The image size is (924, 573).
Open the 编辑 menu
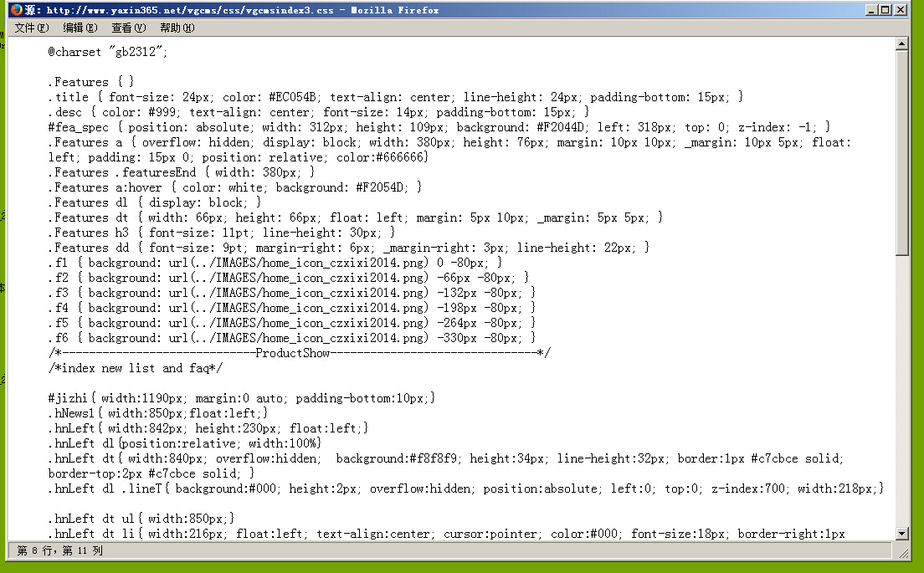point(80,28)
